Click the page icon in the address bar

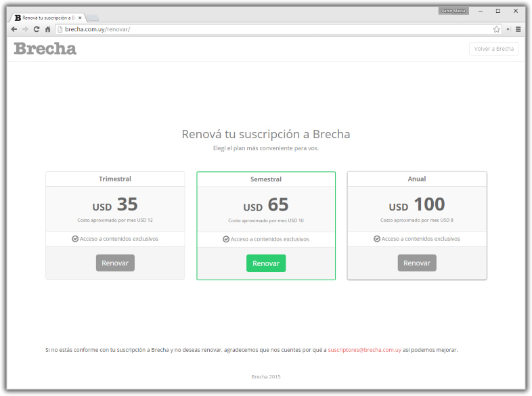point(60,29)
